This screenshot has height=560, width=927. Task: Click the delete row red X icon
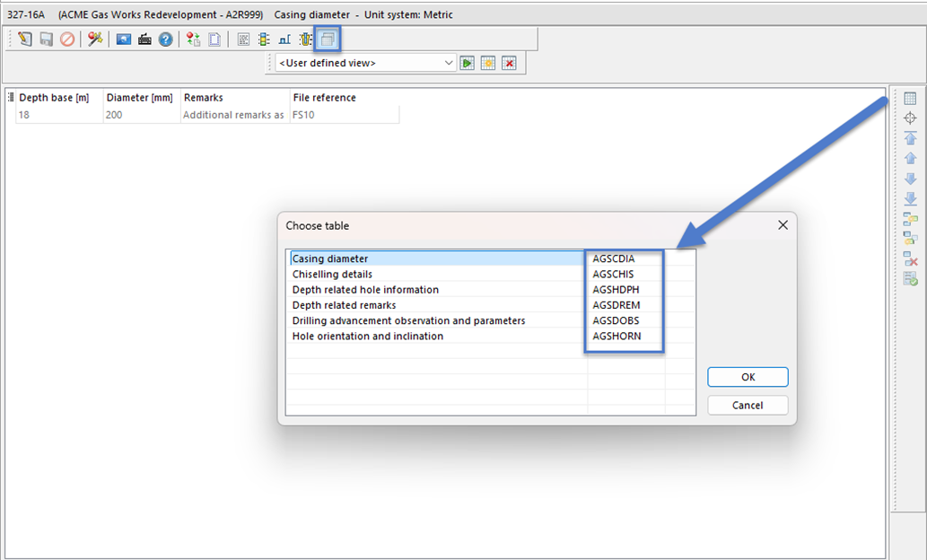coord(910,258)
